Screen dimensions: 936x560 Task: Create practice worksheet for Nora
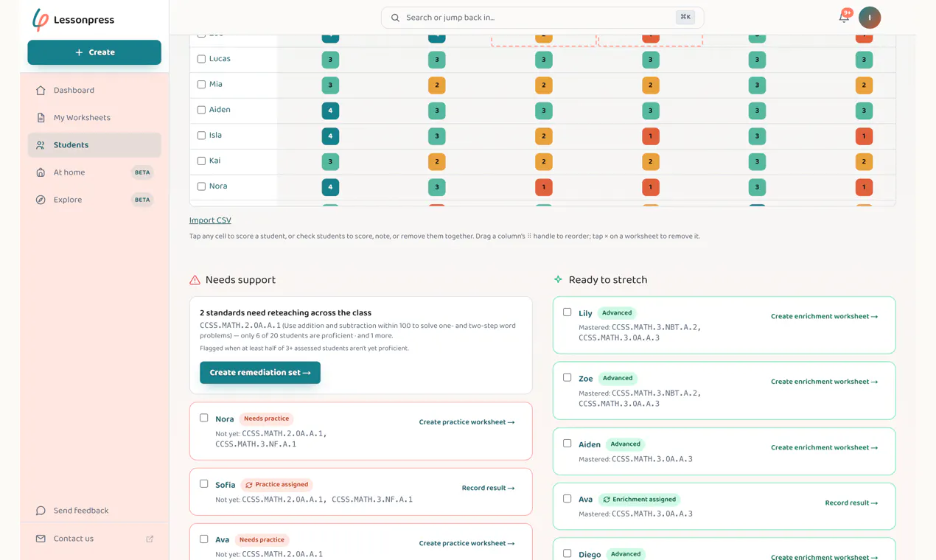(x=467, y=422)
